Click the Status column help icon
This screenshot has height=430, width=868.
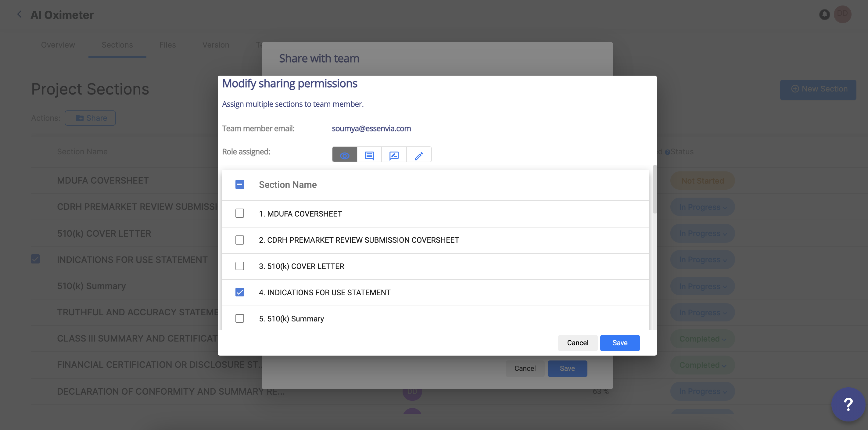tap(667, 152)
